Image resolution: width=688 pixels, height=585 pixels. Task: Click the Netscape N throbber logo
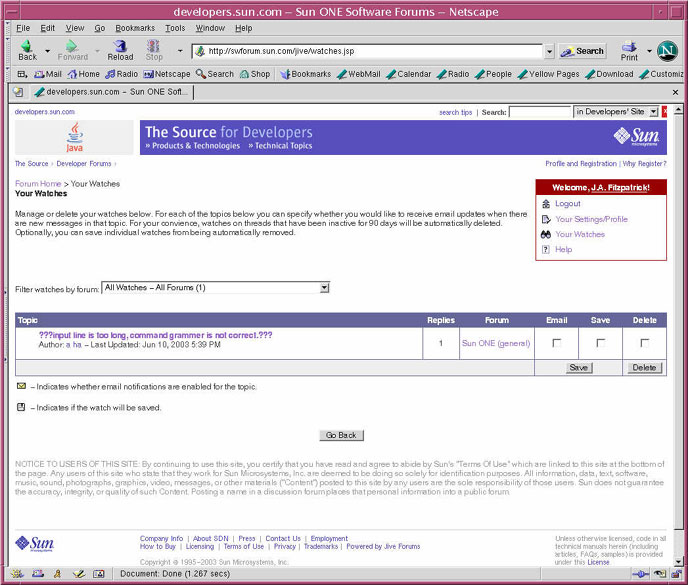point(667,51)
